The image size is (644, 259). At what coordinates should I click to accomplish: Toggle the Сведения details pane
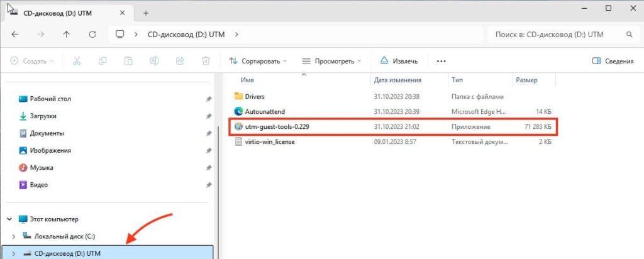613,61
